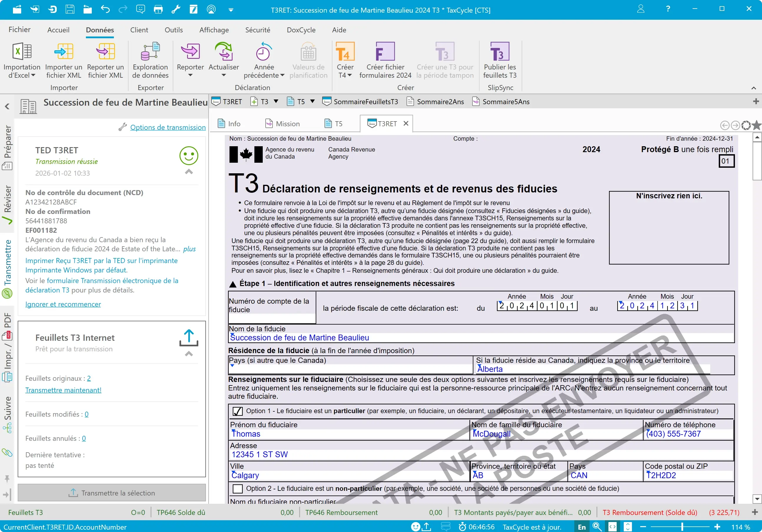762x532 pixels.
Task: Expand the Créer T4 dropdown arrow
Action: 349,76
